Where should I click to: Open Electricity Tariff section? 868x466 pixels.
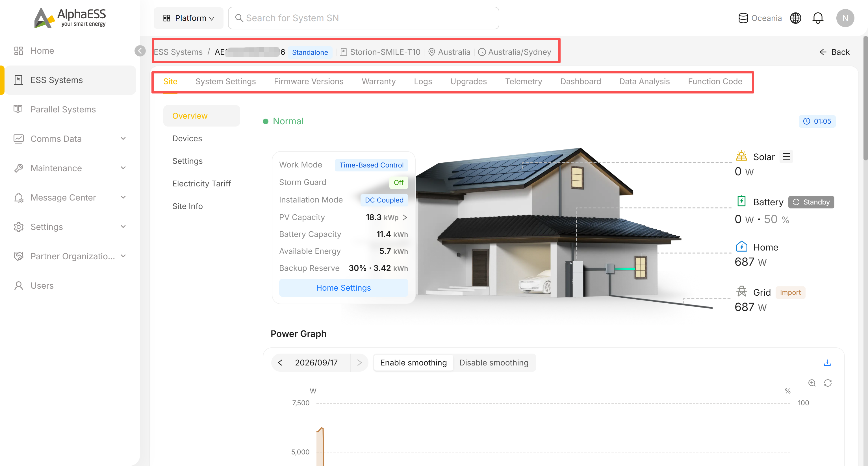pos(201,184)
